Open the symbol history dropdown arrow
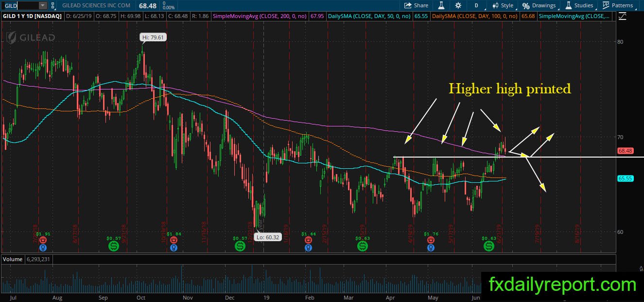 click(x=43, y=5)
